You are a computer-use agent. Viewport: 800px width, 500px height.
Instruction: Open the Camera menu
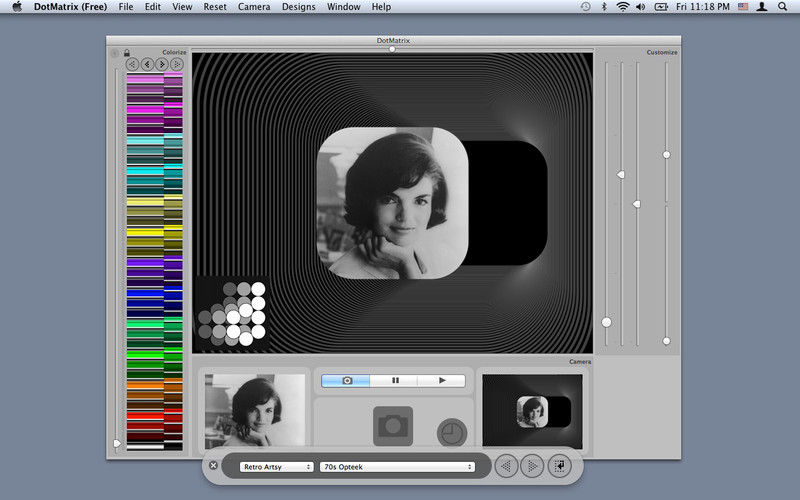254,7
